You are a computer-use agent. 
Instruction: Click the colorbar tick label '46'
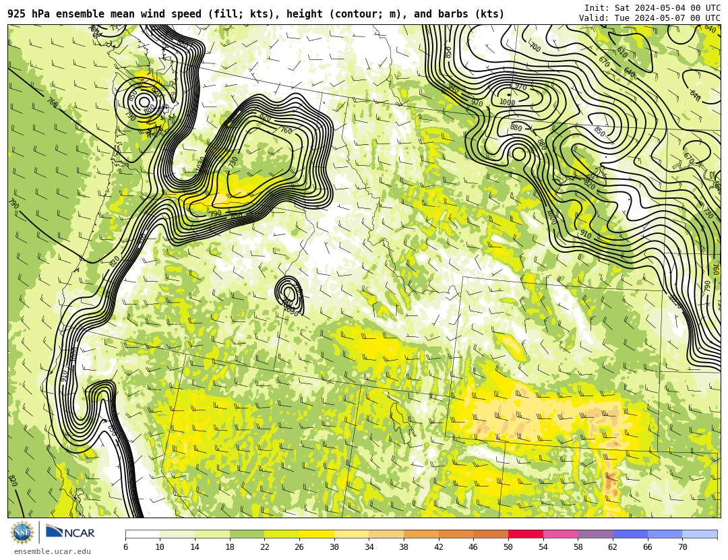(x=473, y=547)
